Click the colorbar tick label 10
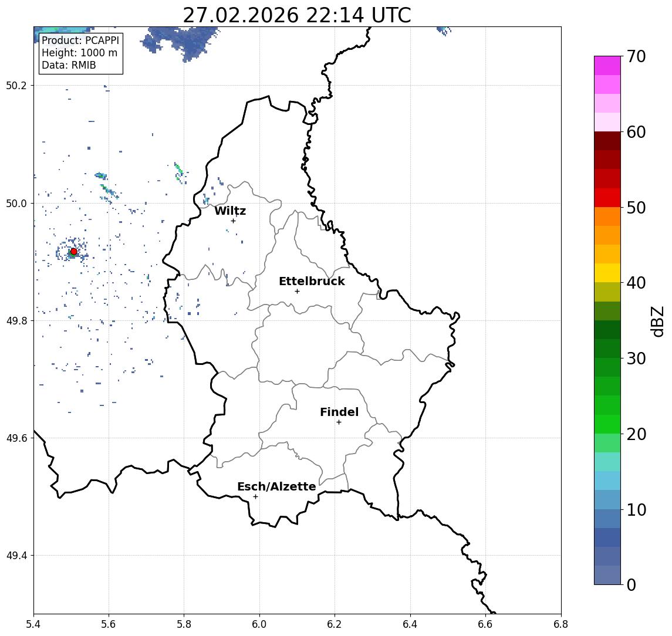The image size is (672, 636). pos(636,509)
